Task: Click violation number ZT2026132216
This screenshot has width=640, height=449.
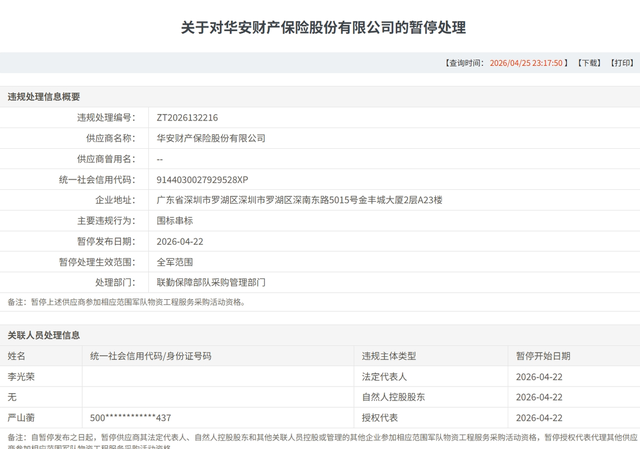Action: coord(187,117)
